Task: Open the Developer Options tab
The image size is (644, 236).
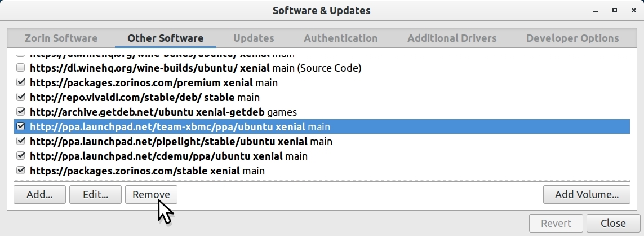Action: 572,38
